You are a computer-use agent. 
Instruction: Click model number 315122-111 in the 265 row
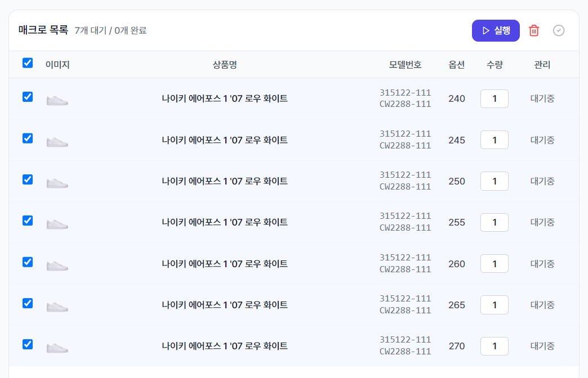coord(405,299)
